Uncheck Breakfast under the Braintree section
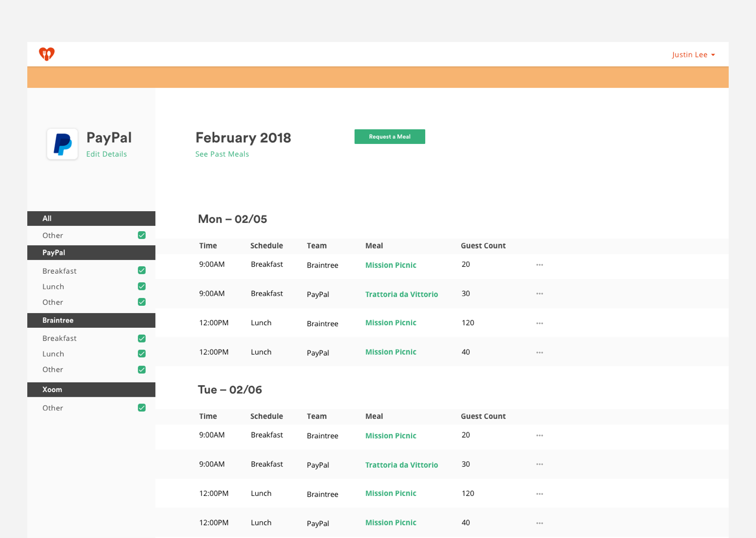 pos(142,338)
